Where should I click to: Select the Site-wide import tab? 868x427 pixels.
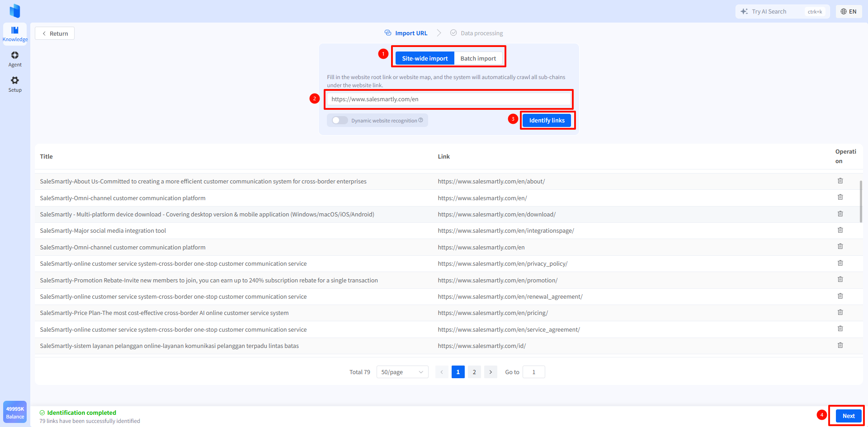[x=425, y=58]
